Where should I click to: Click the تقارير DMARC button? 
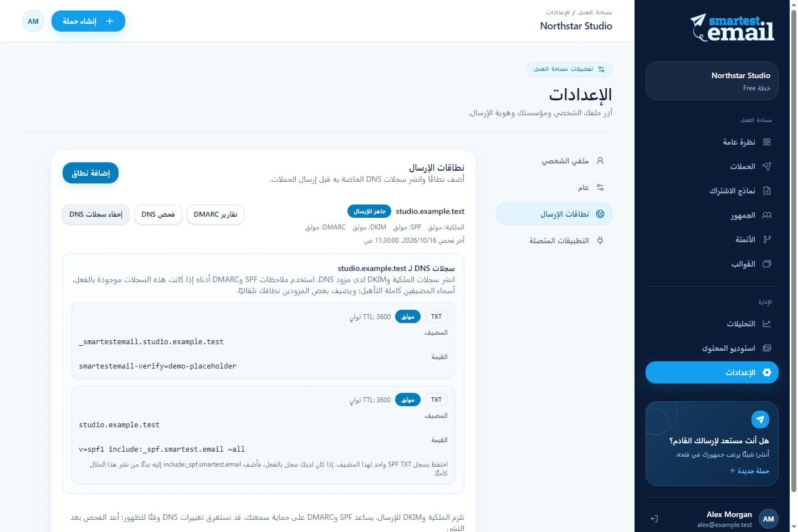(x=216, y=214)
